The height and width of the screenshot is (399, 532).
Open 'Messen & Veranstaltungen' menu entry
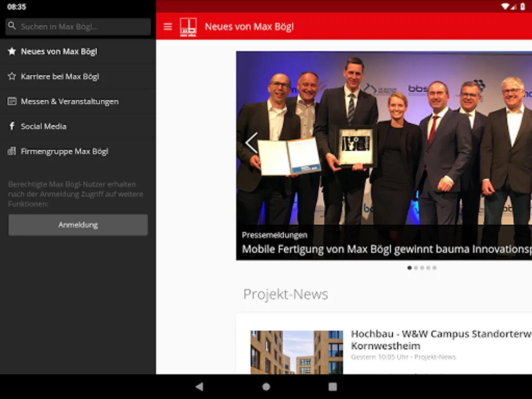[78, 101]
